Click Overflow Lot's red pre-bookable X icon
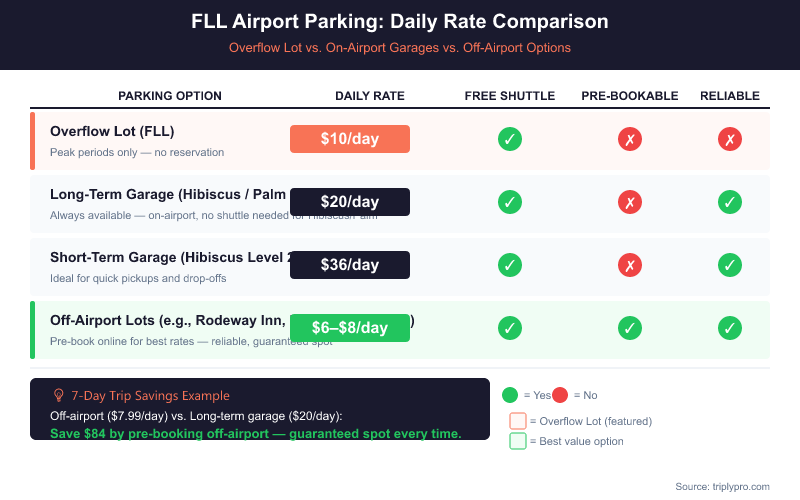 point(630,139)
